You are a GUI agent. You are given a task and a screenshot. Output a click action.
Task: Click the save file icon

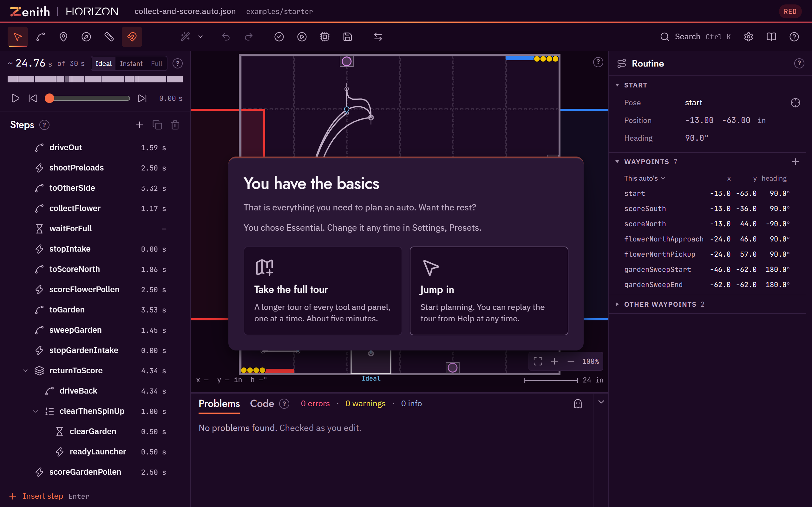coord(348,37)
